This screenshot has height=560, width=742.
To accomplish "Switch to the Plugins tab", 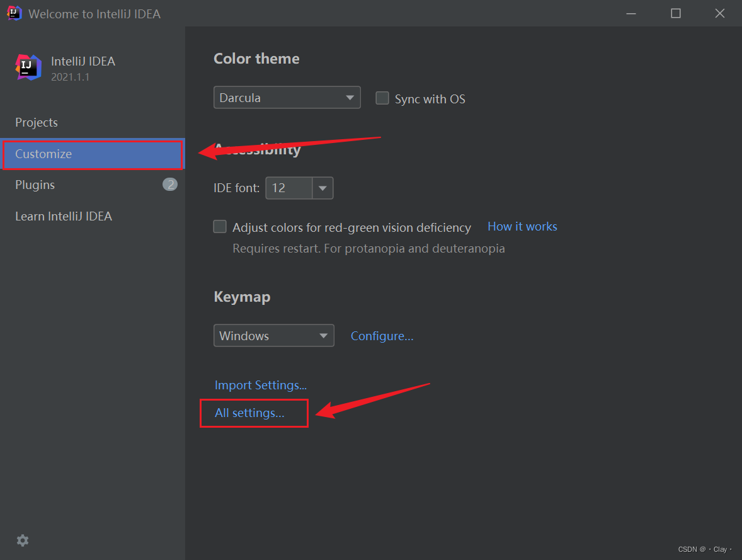I will 93,185.
